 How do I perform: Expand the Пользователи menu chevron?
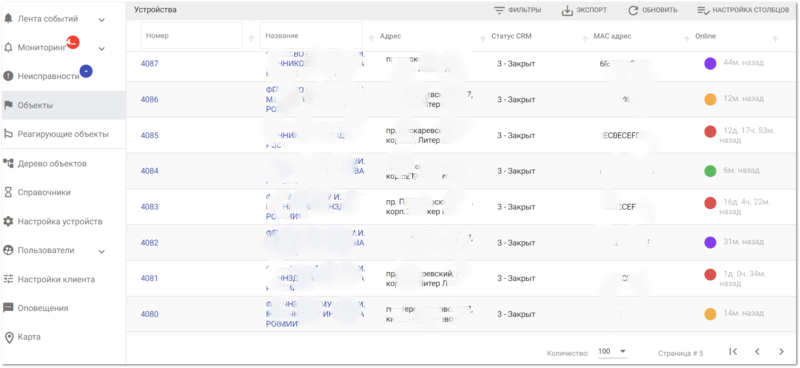click(102, 251)
